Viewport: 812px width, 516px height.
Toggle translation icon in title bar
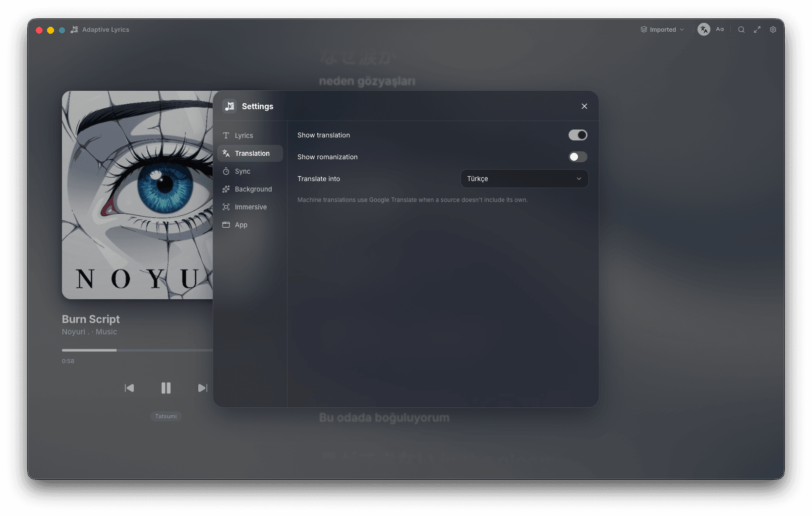[x=704, y=30]
